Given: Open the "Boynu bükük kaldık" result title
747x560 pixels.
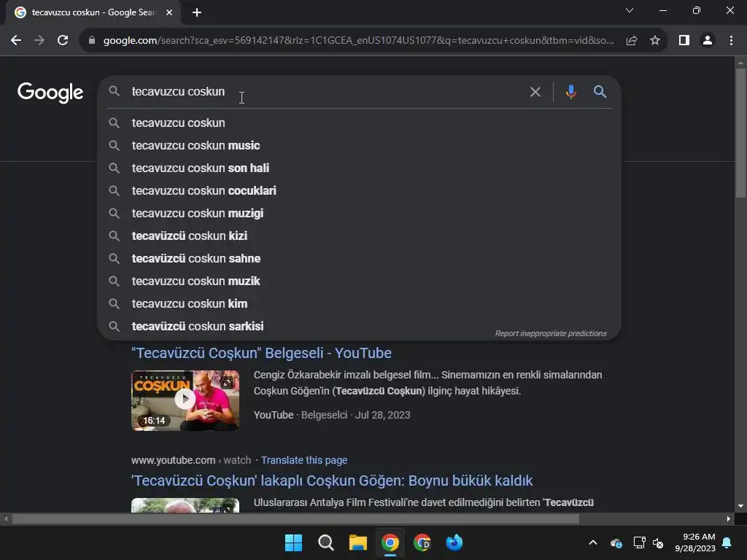Looking at the screenshot, I should tap(332, 481).
